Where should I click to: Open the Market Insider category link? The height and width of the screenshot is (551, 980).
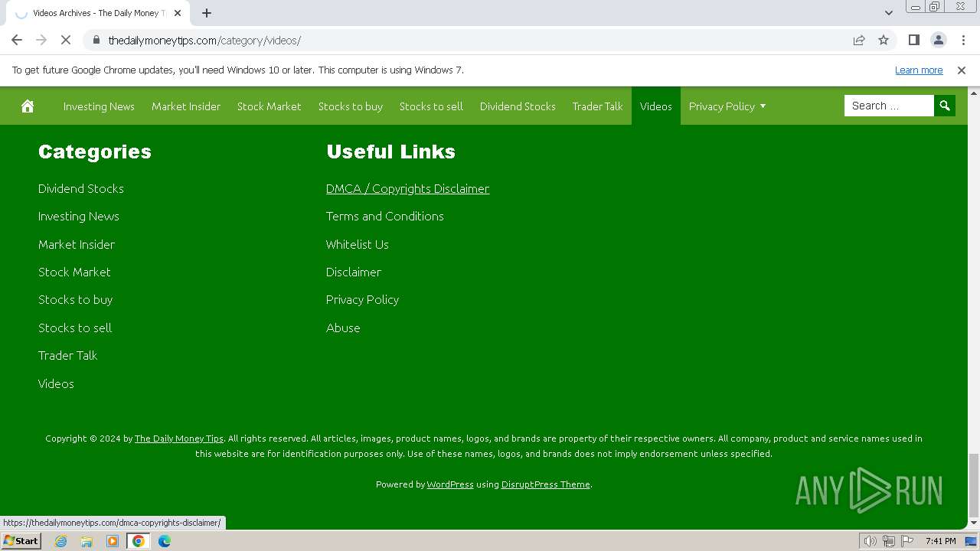[77, 244]
